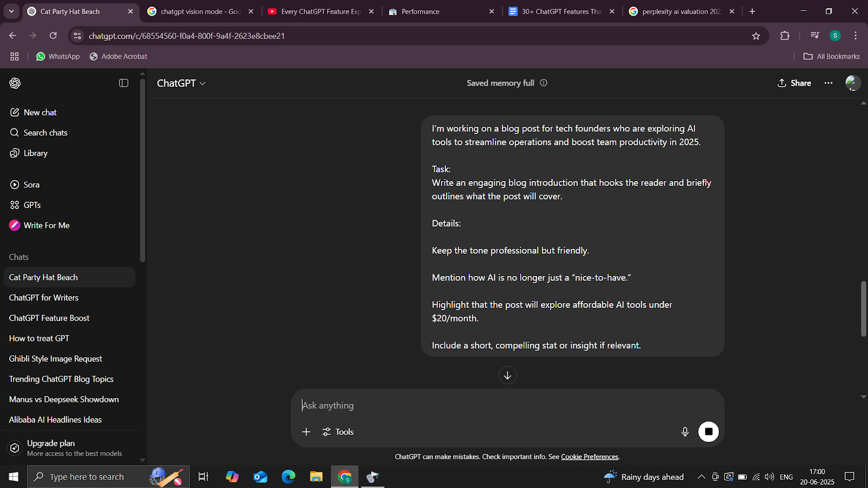Go forward with browser forward arrow
Image resolution: width=868 pixels, height=488 pixels.
33,36
